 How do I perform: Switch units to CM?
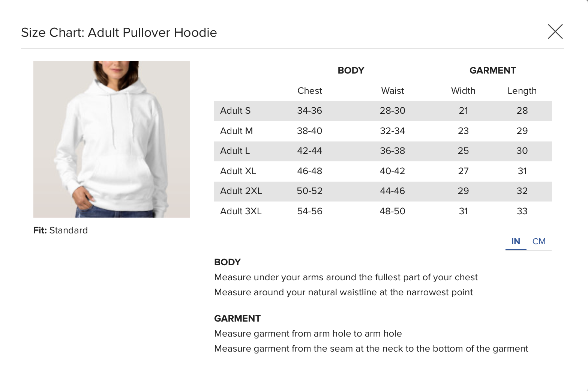coord(539,242)
